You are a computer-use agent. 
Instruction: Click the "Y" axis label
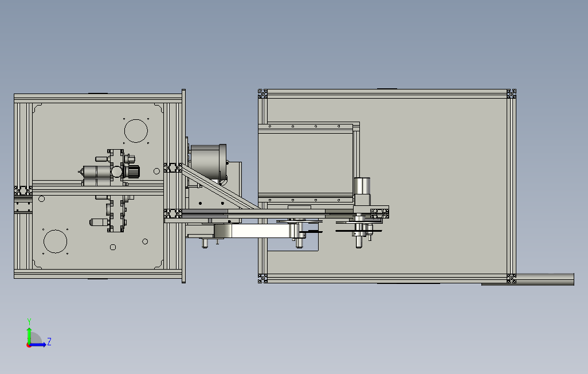(29, 322)
